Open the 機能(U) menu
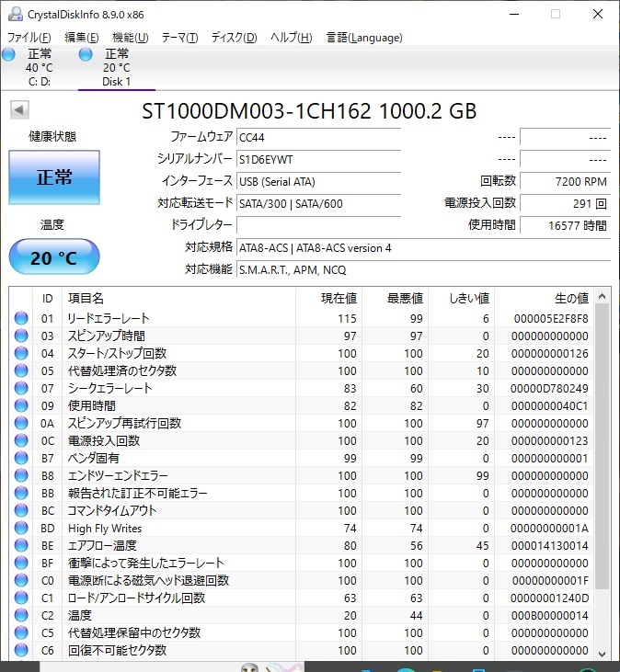The width and height of the screenshot is (620, 672). pos(130,38)
